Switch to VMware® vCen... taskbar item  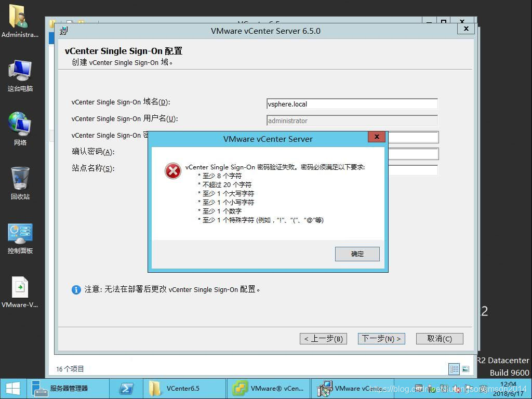pyautogui.click(x=268, y=389)
